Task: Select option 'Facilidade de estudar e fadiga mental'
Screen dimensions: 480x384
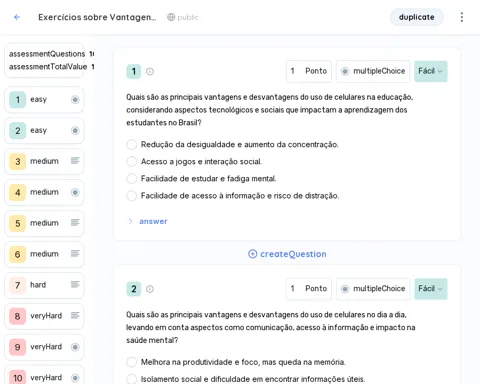Action: point(132,179)
